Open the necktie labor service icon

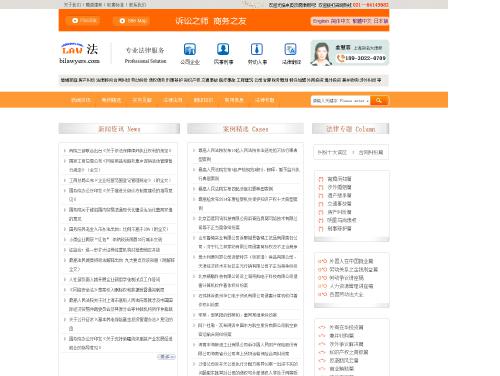(x=257, y=49)
